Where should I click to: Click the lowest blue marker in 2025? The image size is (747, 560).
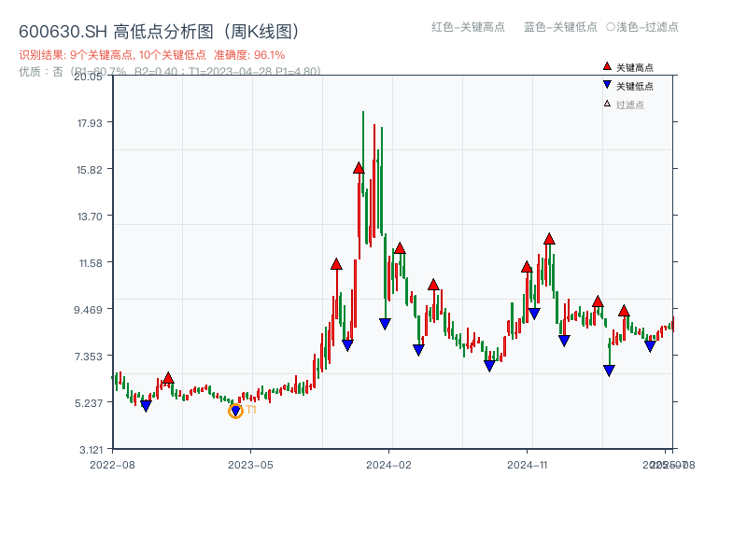tap(609, 370)
